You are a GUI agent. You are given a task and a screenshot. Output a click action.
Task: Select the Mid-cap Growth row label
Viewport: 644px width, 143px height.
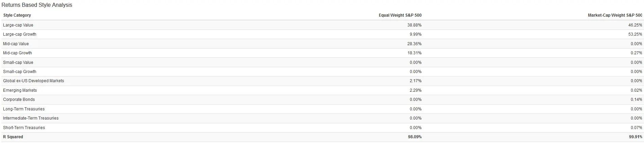click(17, 53)
